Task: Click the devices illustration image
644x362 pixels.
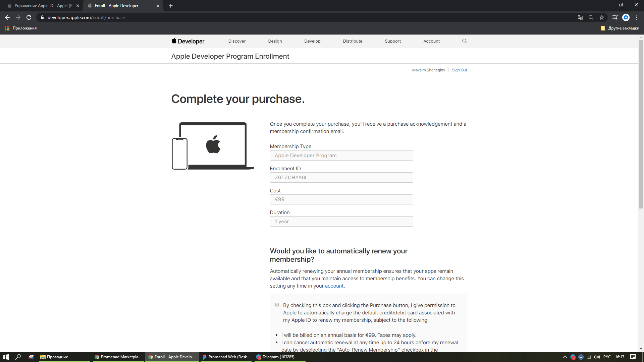Action: [213, 146]
